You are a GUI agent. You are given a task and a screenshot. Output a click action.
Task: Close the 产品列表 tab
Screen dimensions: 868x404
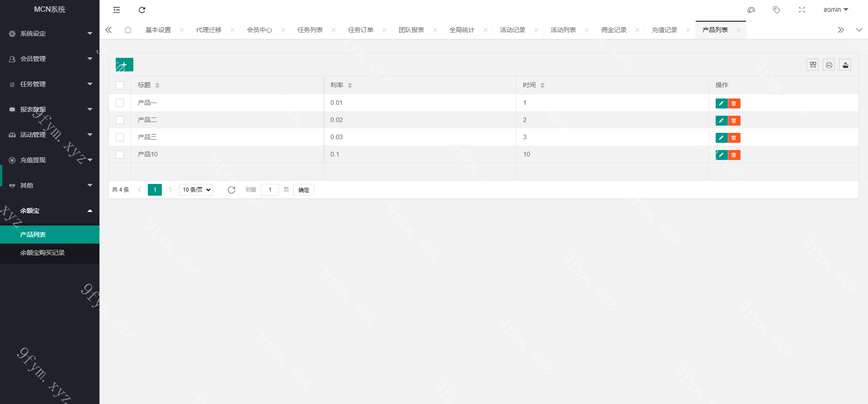739,30
